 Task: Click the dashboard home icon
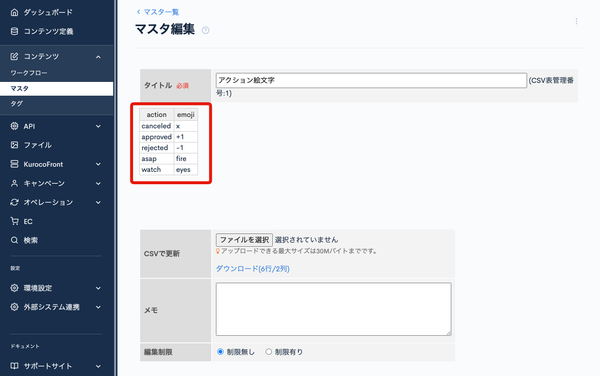pos(14,12)
